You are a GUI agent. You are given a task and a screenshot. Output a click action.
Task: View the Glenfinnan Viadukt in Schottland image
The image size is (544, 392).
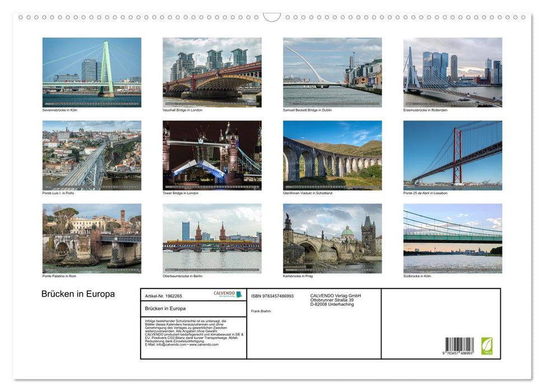pyautogui.click(x=332, y=155)
